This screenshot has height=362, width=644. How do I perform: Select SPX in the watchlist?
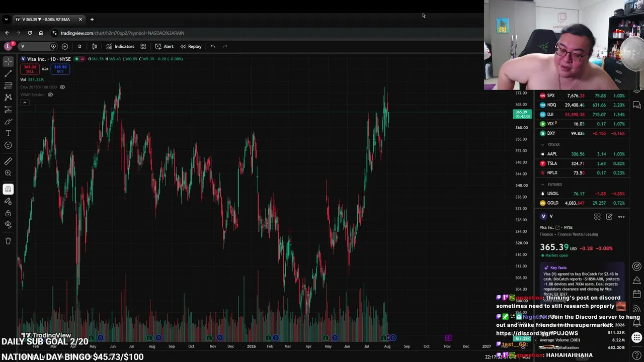[x=582, y=96]
